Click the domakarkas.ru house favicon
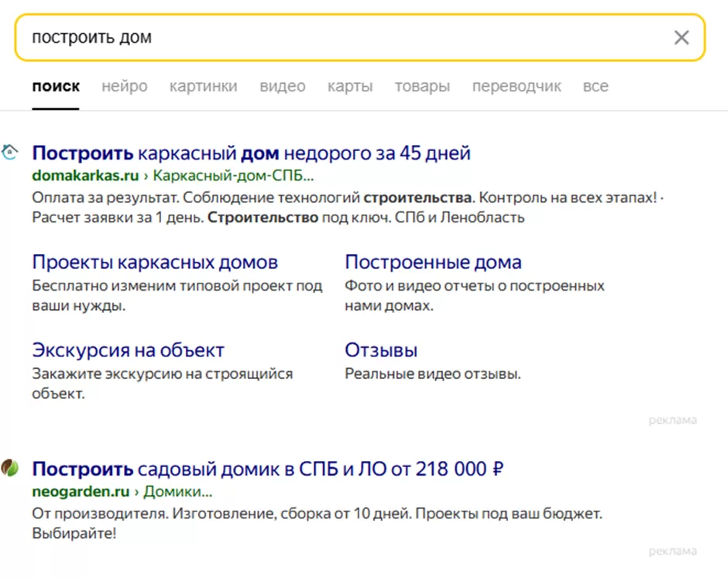Screen dimensions: 728x578 tap(10, 152)
